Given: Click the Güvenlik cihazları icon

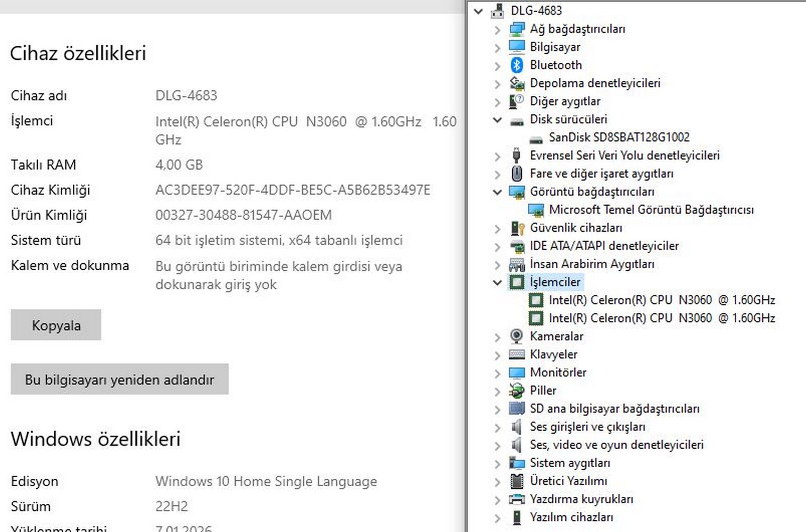Looking at the screenshot, I should coord(517,228).
